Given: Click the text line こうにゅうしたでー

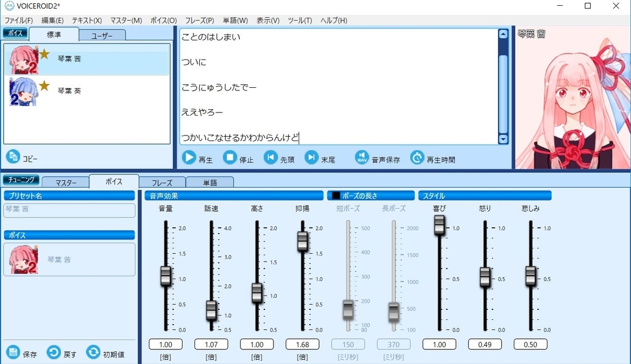Looking at the screenshot, I should click(x=219, y=87).
